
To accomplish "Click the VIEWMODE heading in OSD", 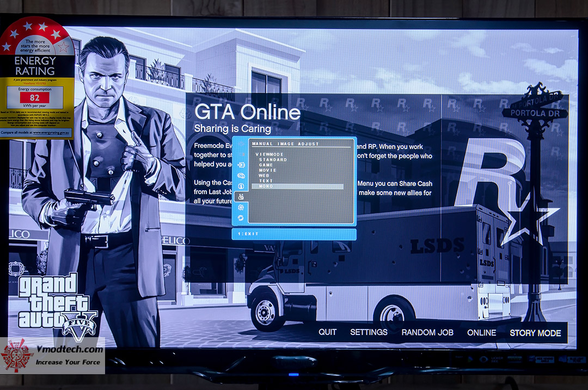I will tap(269, 155).
